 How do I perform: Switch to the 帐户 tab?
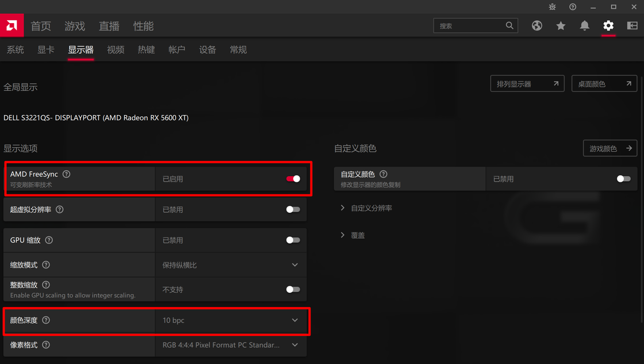point(177,49)
